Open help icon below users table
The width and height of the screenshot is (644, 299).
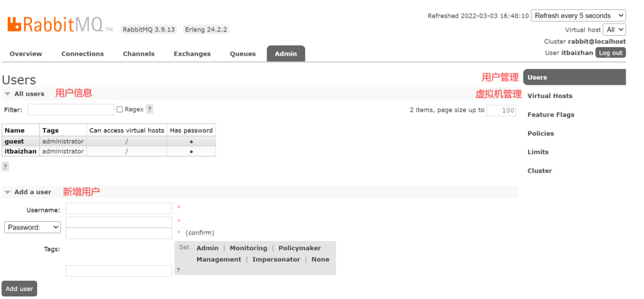[5, 167]
